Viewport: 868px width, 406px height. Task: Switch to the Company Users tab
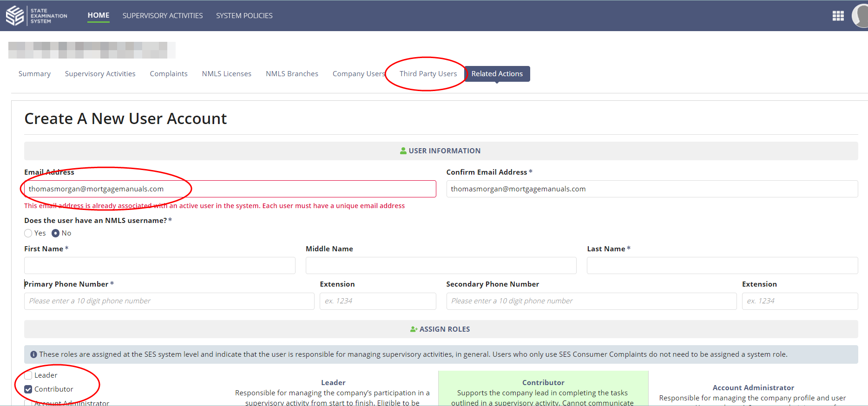[359, 74]
